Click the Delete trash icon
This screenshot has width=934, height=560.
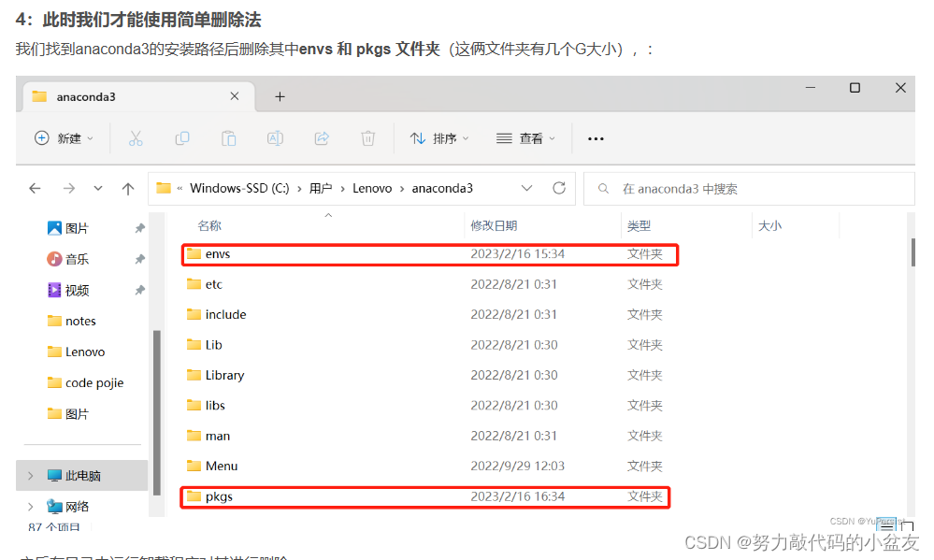tap(367, 137)
